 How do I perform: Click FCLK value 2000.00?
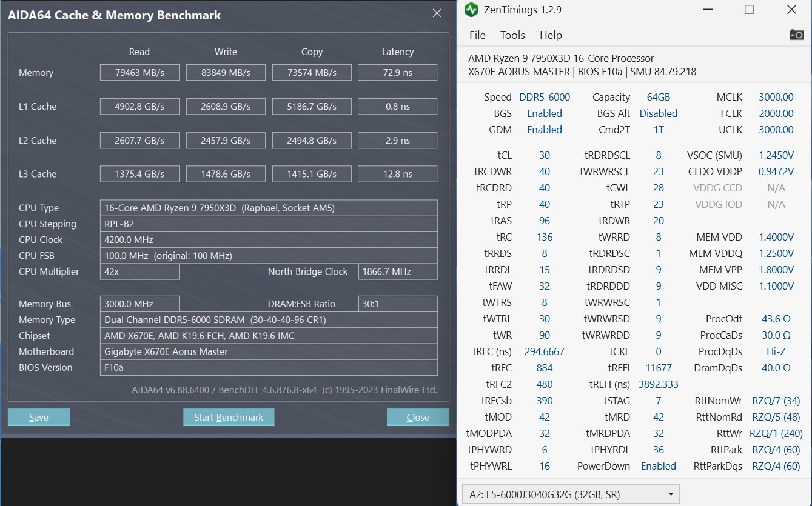pos(776,113)
